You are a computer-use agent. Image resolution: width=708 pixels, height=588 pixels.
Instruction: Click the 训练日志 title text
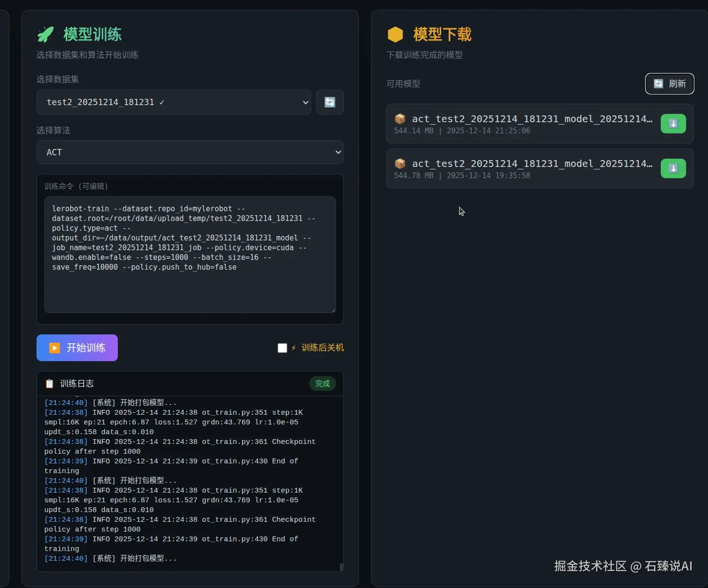[77, 384]
